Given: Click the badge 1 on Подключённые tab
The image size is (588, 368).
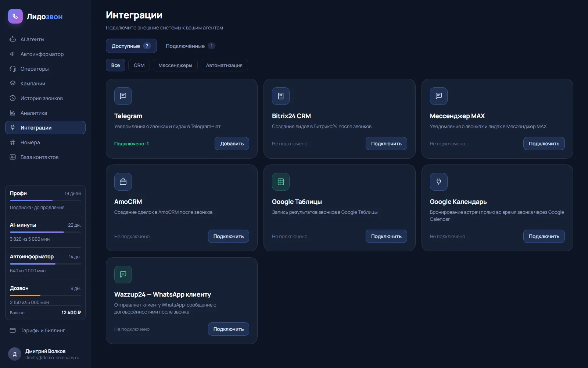Looking at the screenshot, I should coord(211,46).
